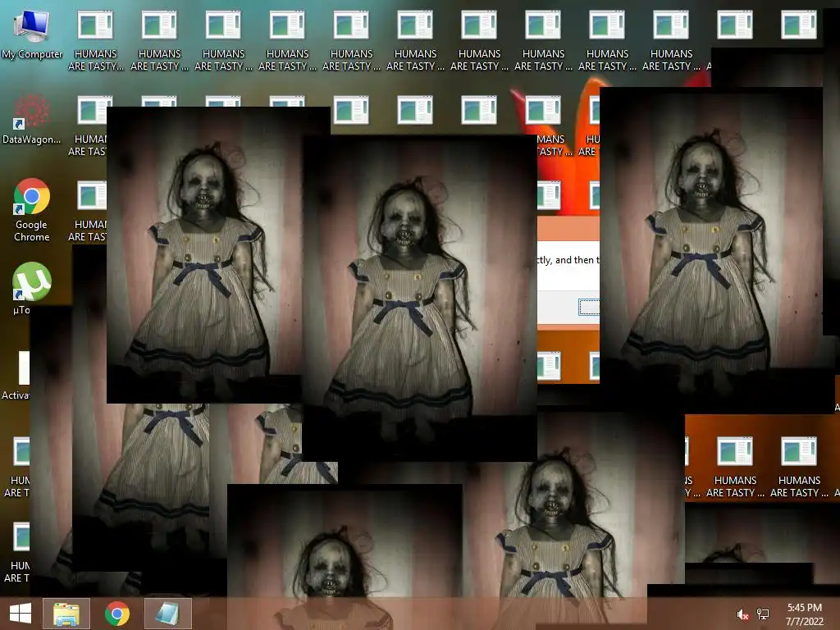
Task: Open the Windows Start button
Action: 21,614
